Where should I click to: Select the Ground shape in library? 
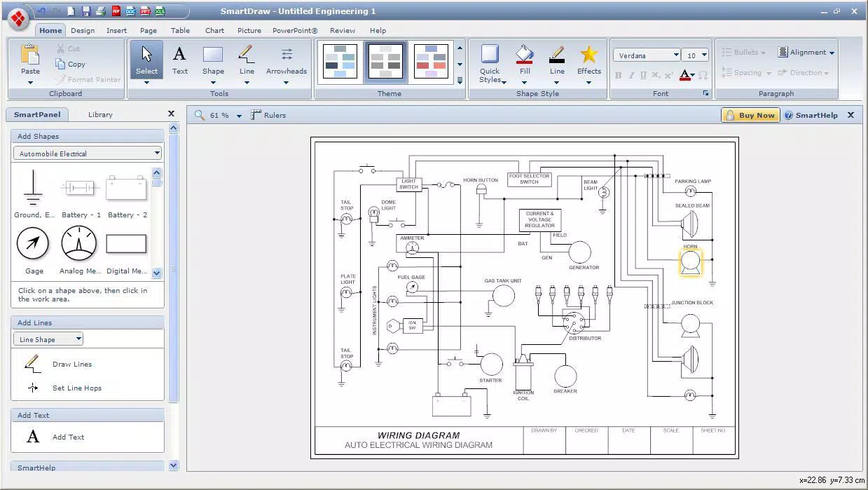(x=34, y=193)
